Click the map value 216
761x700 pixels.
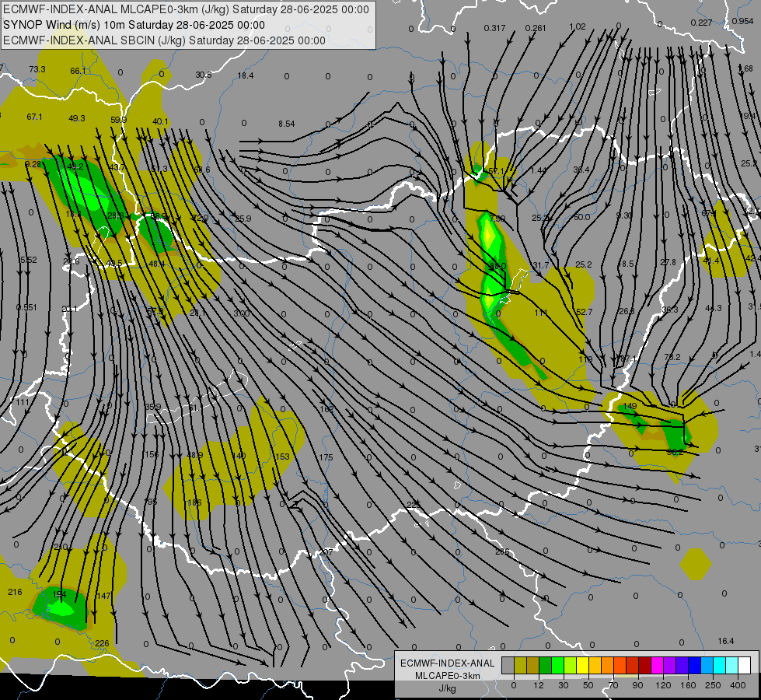(15, 592)
